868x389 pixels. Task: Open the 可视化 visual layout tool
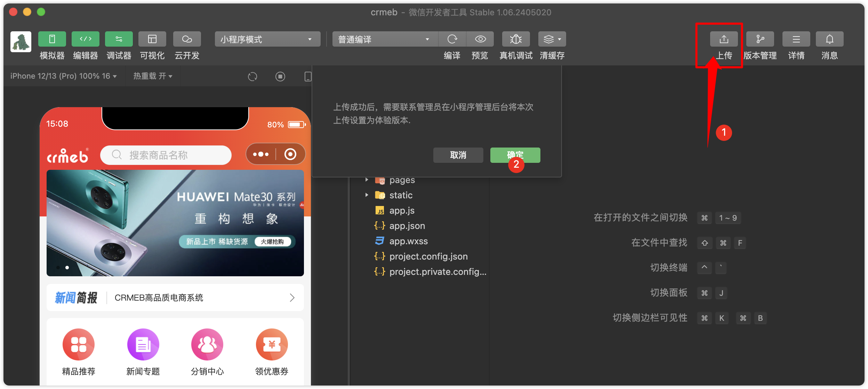[152, 39]
